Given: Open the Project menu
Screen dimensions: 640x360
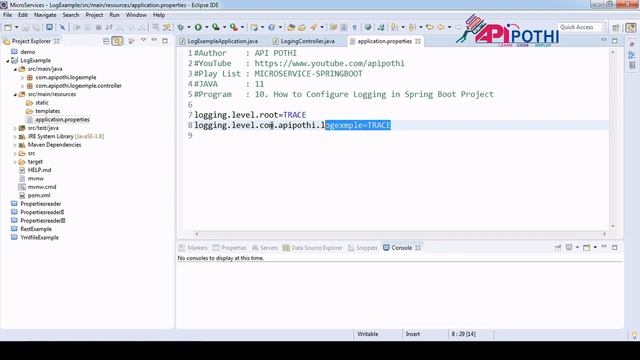Looking at the screenshot, I should [x=94, y=15].
